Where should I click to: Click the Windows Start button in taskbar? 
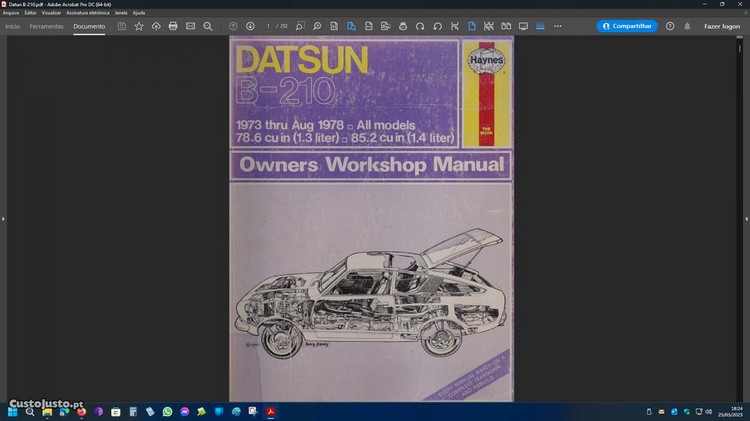click(13, 411)
